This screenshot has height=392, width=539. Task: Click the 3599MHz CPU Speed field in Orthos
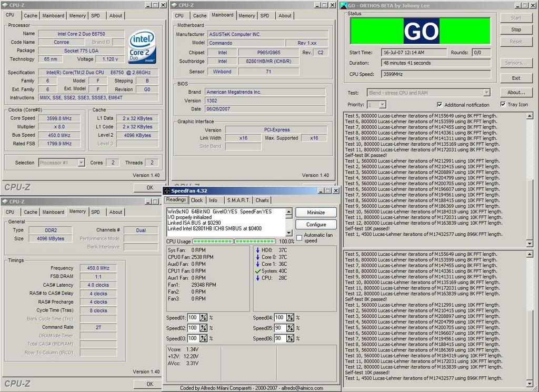pos(436,74)
